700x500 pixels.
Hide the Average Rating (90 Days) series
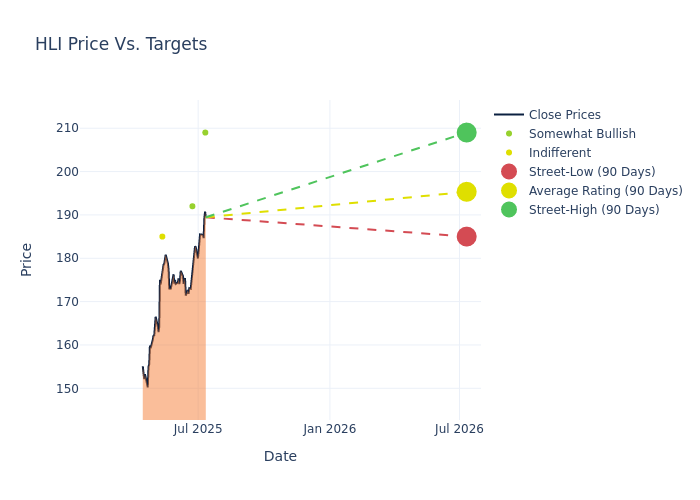(x=605, y=191)
